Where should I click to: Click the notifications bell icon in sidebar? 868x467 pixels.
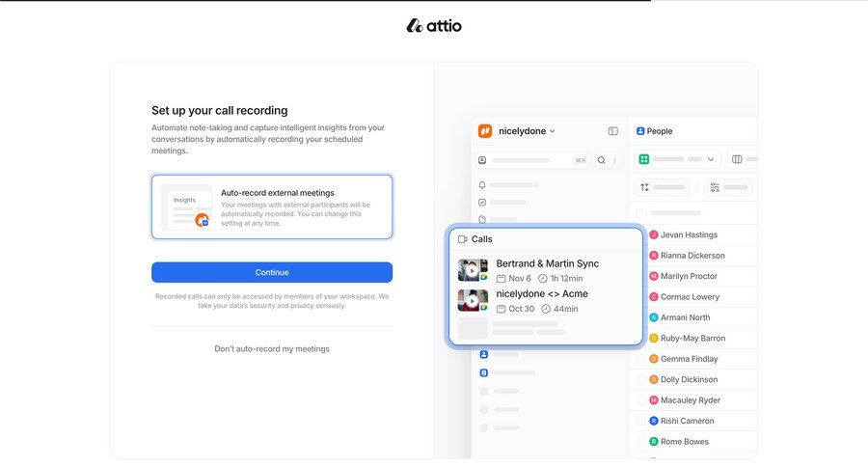482,184
